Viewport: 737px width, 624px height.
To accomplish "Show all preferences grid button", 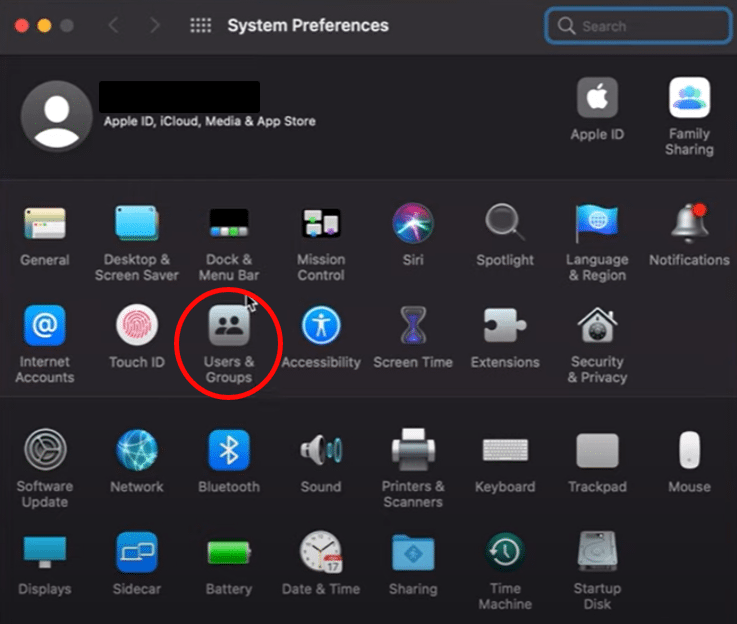I will [201, 26].
